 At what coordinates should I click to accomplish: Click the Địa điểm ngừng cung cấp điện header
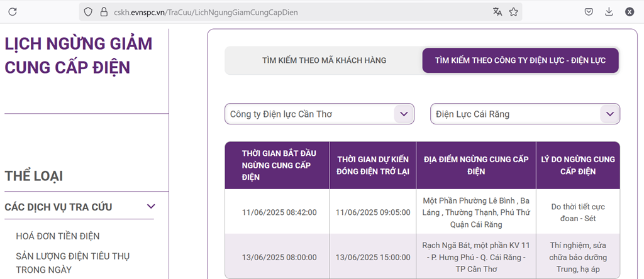click(475, 165)
